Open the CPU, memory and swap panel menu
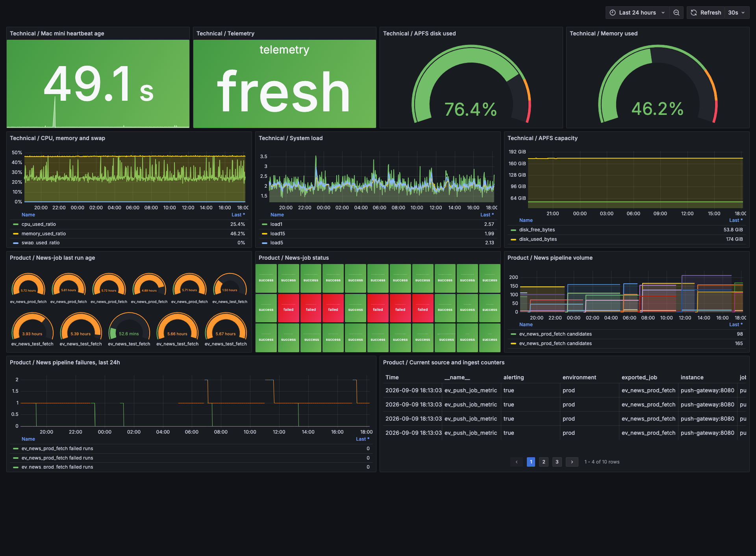This screenshot has width=756, height=556. click(x=57, y=138)
